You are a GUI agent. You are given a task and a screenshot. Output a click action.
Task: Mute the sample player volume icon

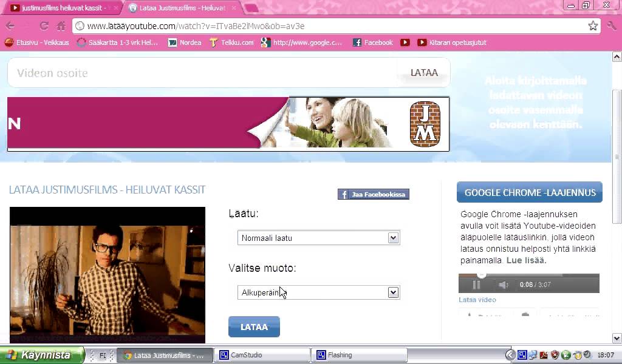pyautogui.click(x=503, y=285)
